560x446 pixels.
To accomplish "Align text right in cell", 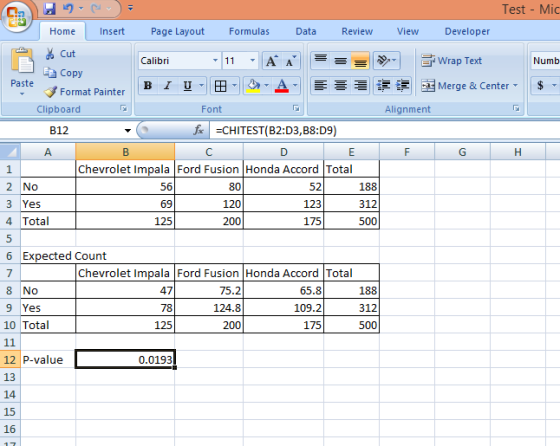I will pyautogui.click(x=360, y=86).
